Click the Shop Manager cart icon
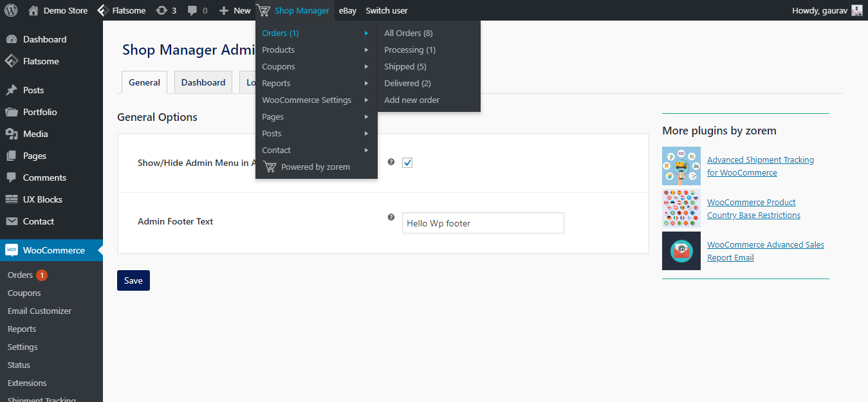The image size is (868, 402). tap(263, 10)
